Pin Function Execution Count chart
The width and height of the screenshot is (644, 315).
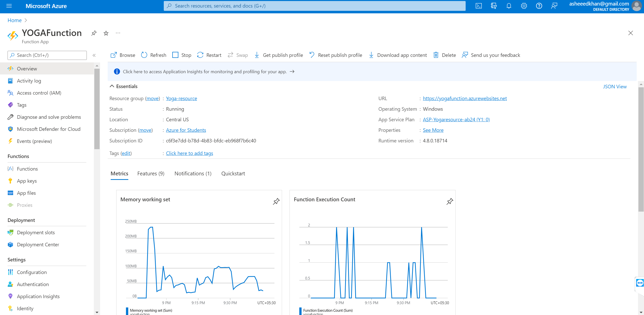click(450, 201)
